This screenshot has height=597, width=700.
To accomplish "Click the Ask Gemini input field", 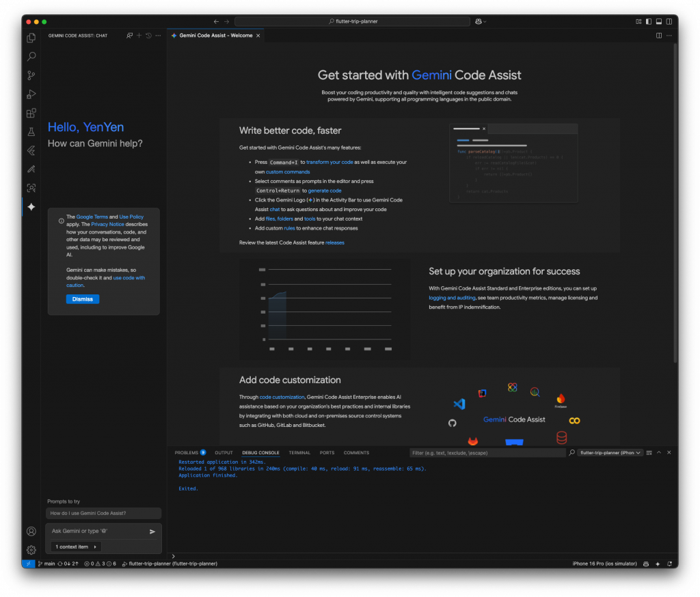I will pyautogui.click(x=98, y=531).
